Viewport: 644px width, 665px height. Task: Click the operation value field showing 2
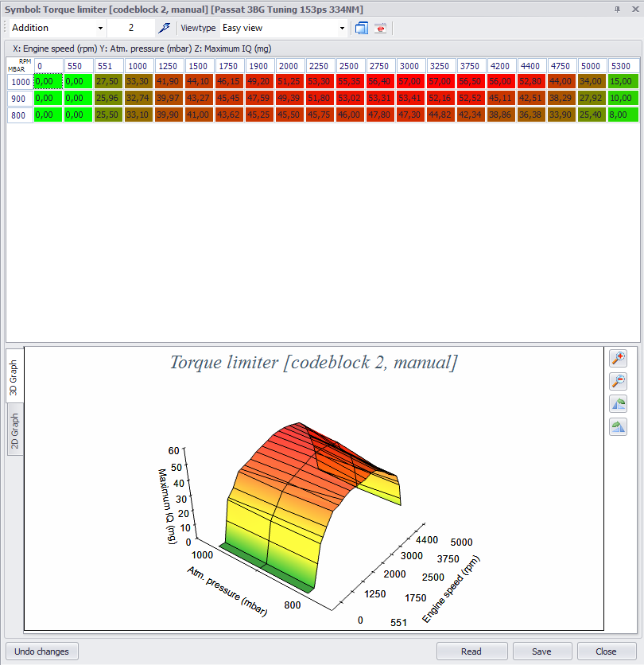(131, 28)
